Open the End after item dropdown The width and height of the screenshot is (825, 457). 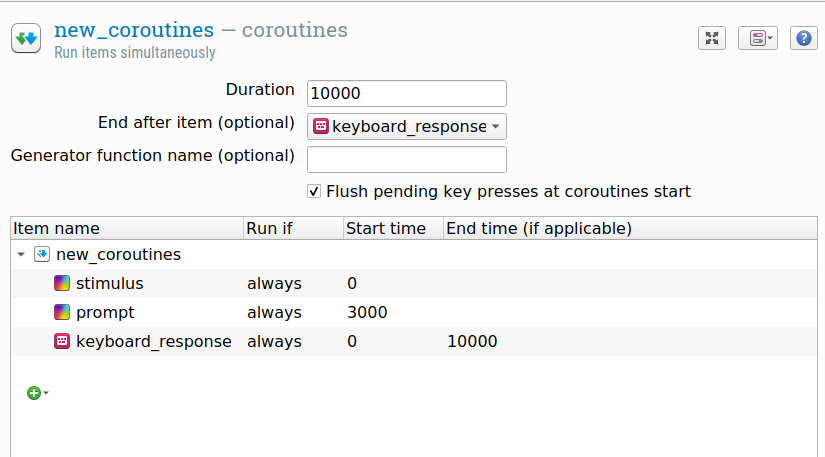pyautogui.click(x=406, y=126)
